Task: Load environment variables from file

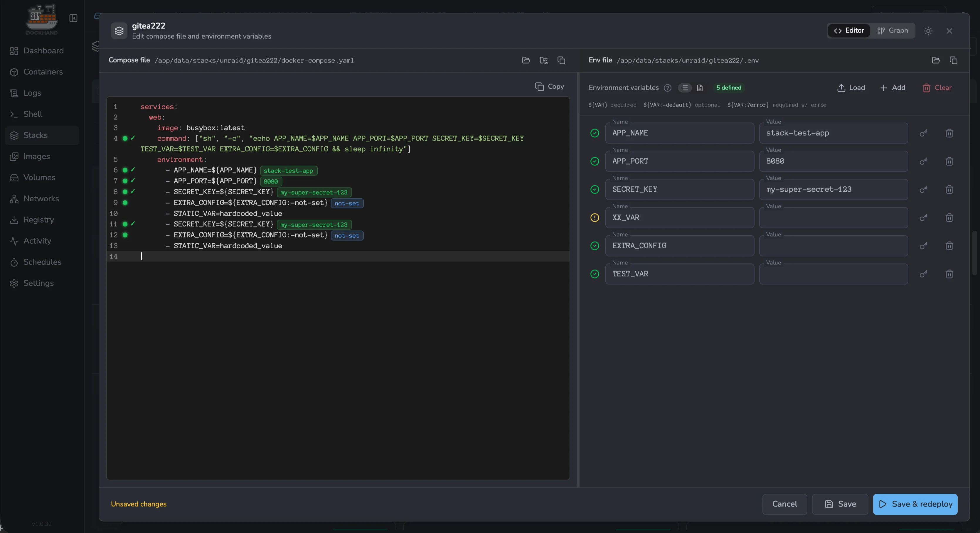Action: coord(851,88)
